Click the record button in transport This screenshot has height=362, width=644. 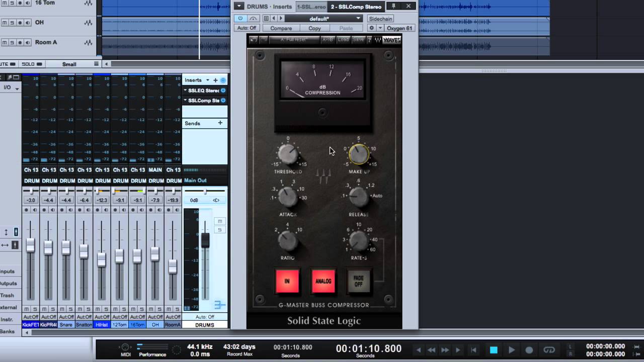(529, 350)
